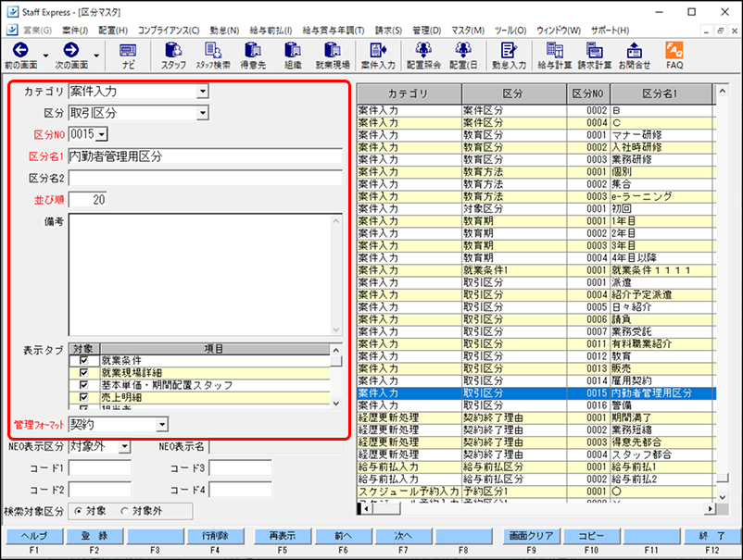Go back with 前の画面 arrow
Screen dimensions: 743x560
click(19, 56)
